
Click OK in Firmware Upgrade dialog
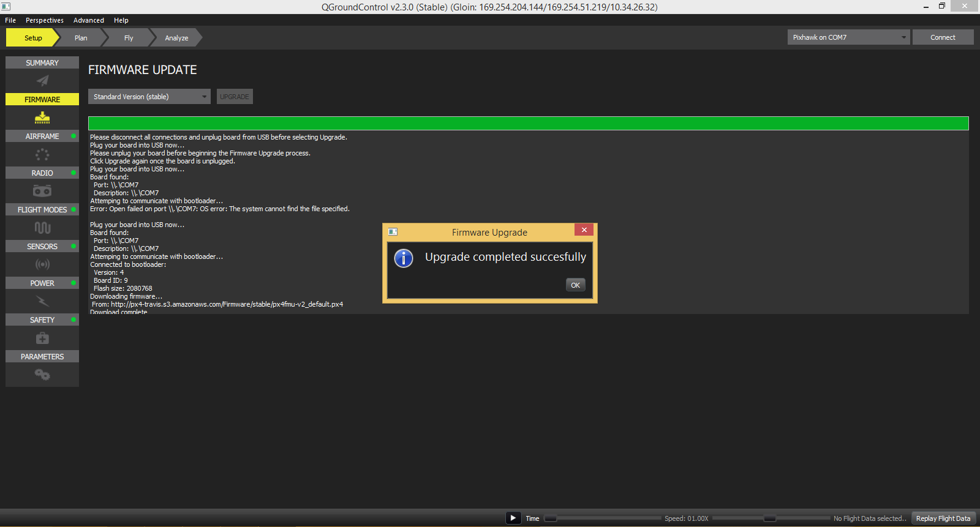[x=575, y=285]
